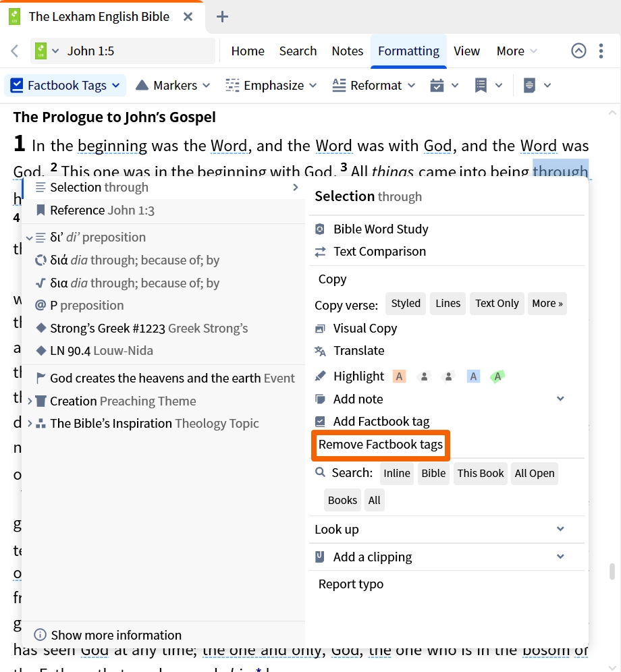
Task: Expand the More menu
Action: click(516, 51)
